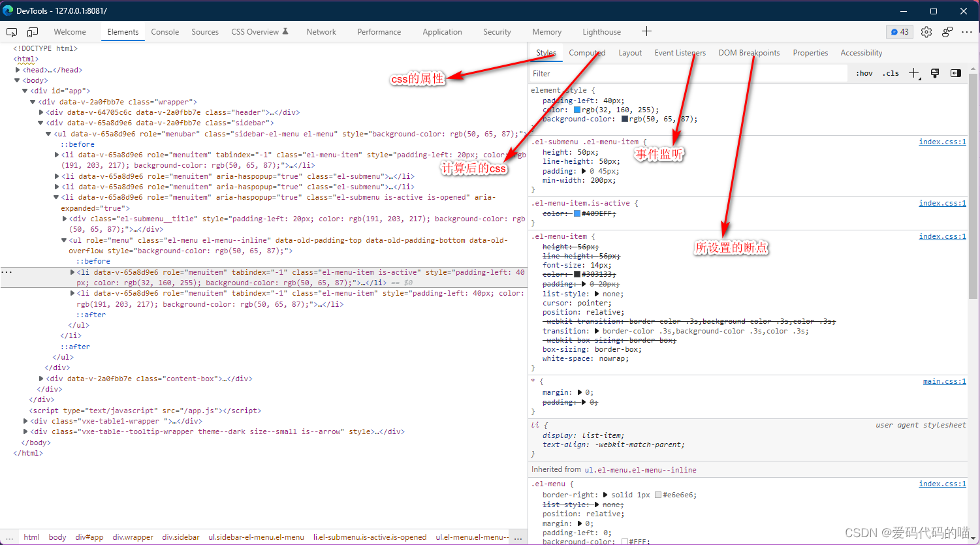This screenshot has height=545, width=980.
Task: Select div.sidebar in the breadcrumb bar
Action: pyautogui.click(x=181, y=537)
